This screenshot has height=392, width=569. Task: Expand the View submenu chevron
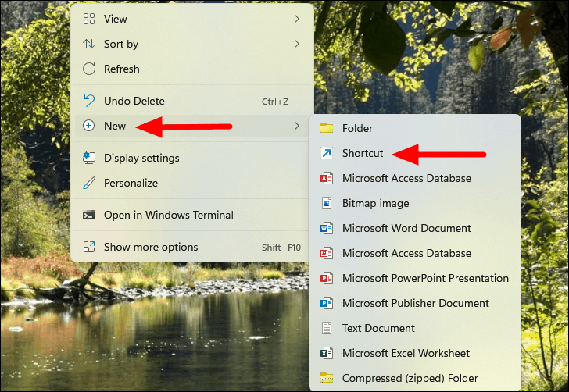click(x=297, y=19)
